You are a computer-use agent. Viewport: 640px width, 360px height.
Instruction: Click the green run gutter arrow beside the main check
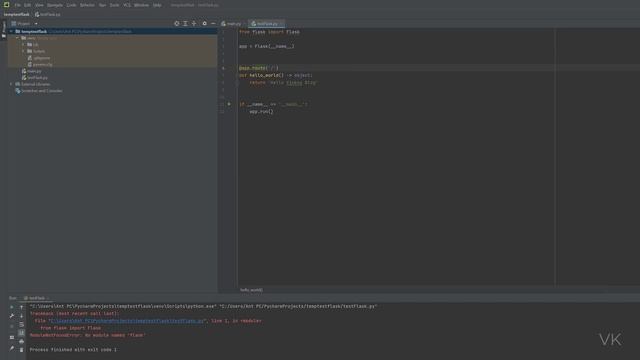point(229,104)
